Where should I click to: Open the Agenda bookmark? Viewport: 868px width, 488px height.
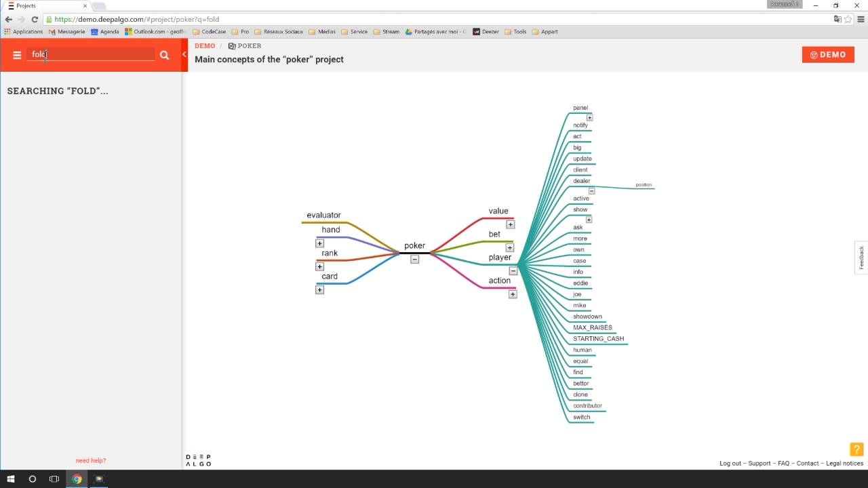pos(105,31)
